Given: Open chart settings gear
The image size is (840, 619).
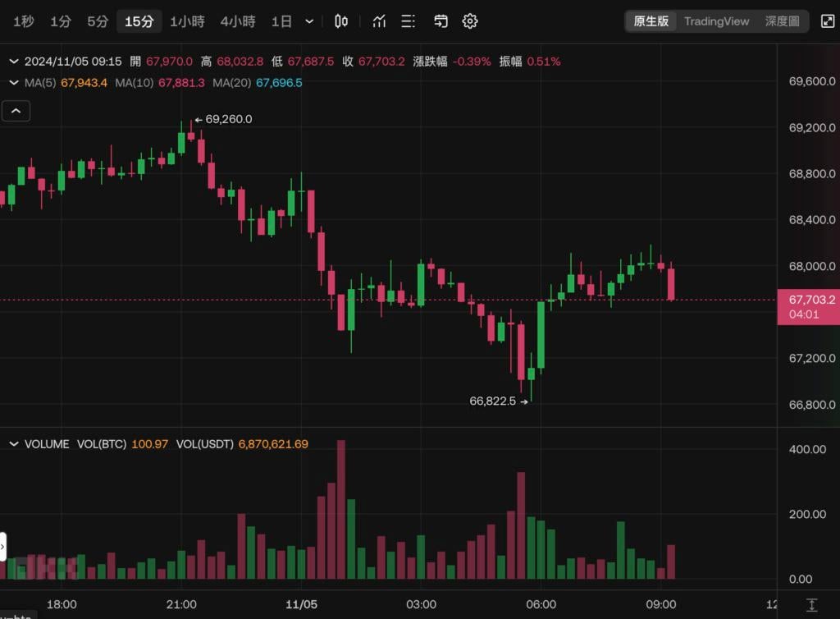Looking at the screenshot, I should tap(470, 21).
